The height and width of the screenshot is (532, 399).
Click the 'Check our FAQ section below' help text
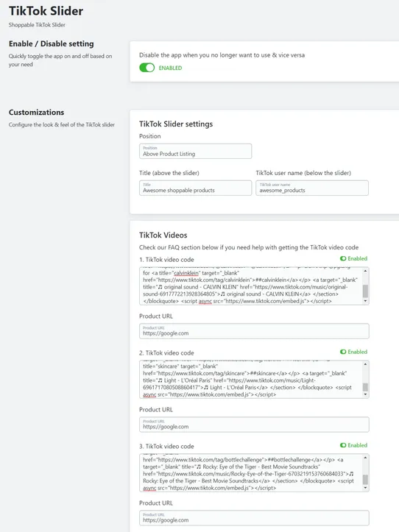(x=249, y=247)
